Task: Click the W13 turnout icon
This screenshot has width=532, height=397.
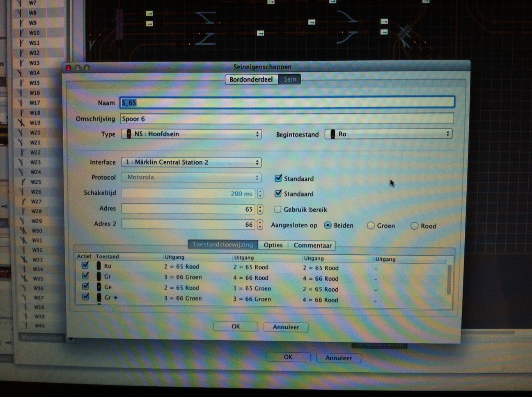Action: pyautogui.click(x=21, y=63)
